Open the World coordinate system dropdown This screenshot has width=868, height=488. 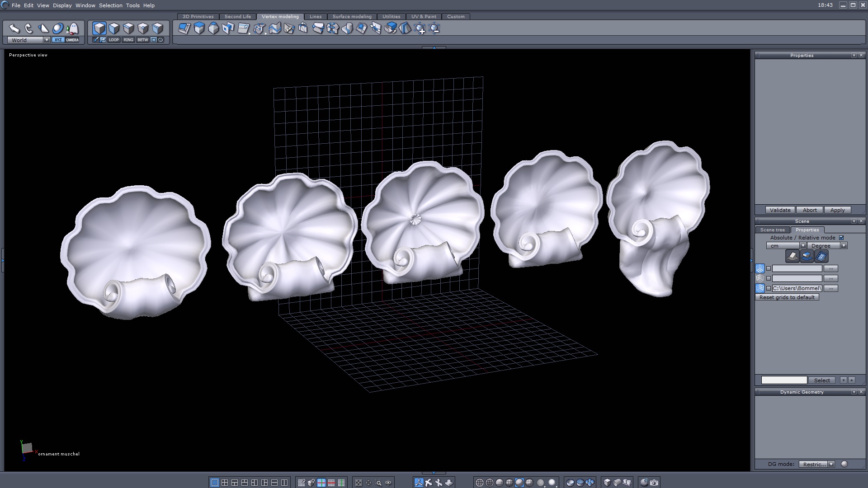(47, 40)
